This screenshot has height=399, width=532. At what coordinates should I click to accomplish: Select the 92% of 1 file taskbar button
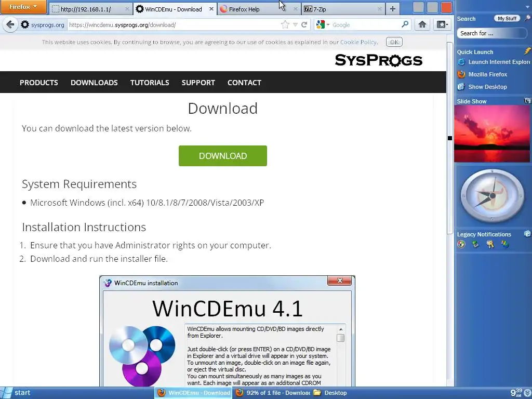point(272,393)
